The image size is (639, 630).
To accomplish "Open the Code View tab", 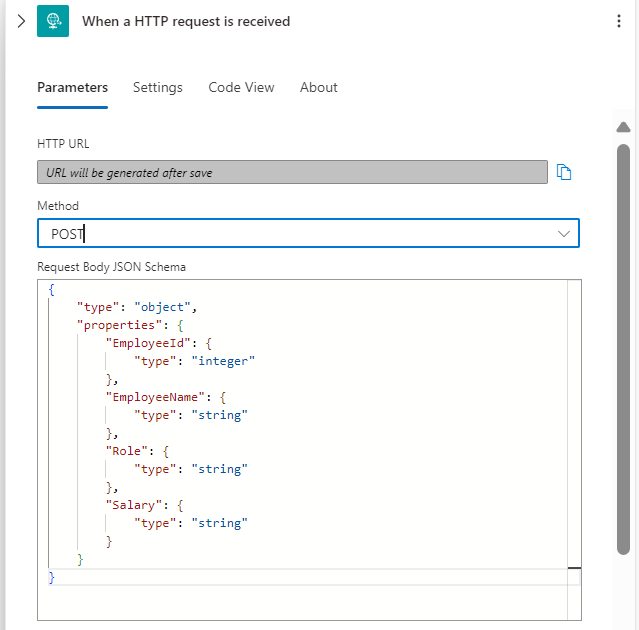I will coord(241,87).
